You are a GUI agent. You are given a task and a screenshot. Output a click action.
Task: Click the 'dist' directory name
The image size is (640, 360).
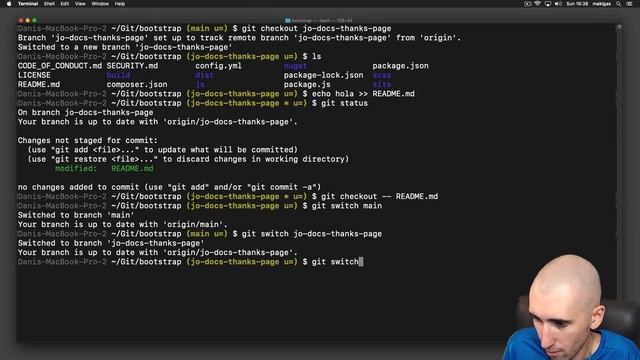pos(204,75)
